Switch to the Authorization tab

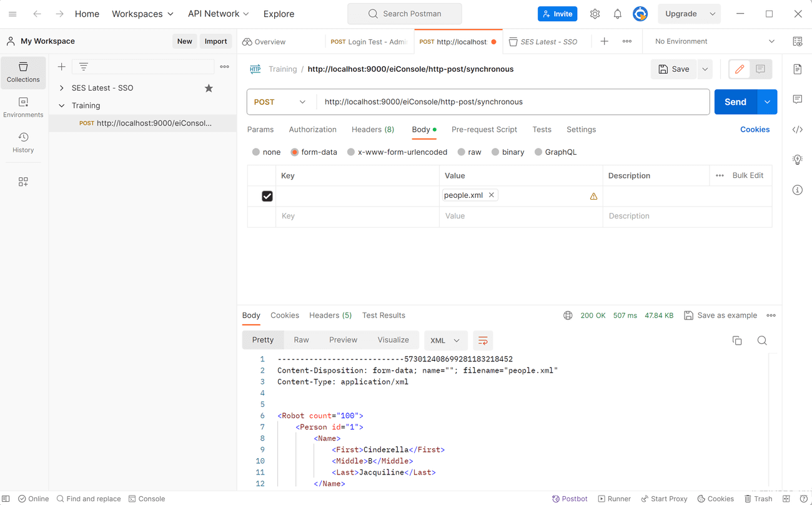pos(312,130)
